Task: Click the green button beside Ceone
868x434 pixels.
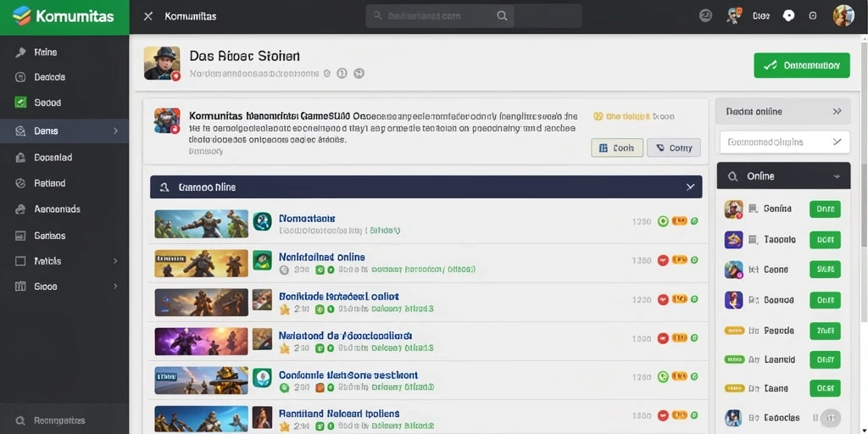Action: (x=825, y=270)
